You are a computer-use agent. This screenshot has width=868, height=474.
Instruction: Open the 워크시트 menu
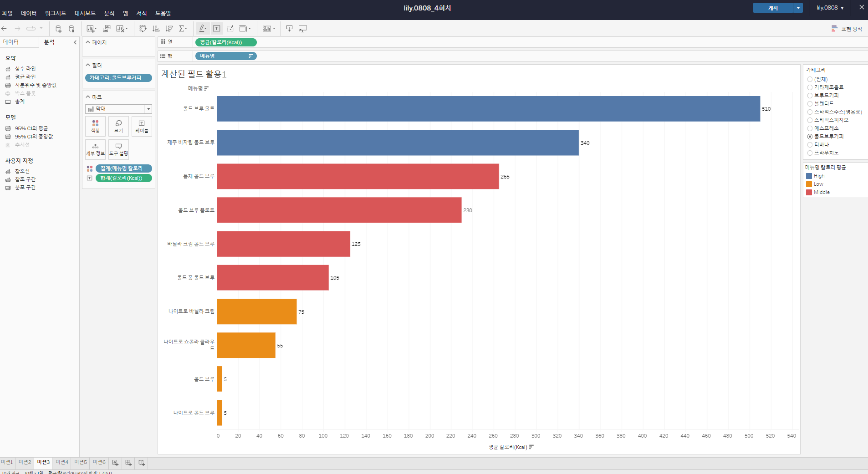pyautogui.click(x=56, y=13)
